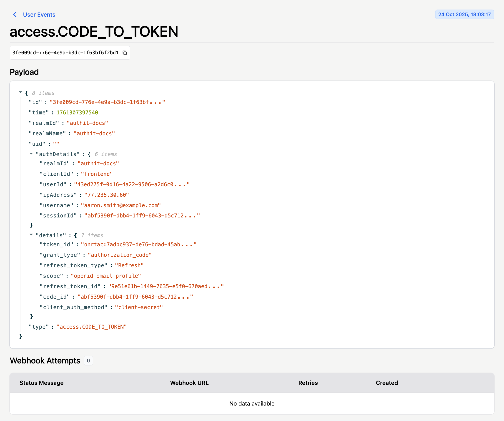Viewport: 504px width, 421px height.
Task: Collapse the root JSON object
Action: pyautogui.click(x=21, y=93)
